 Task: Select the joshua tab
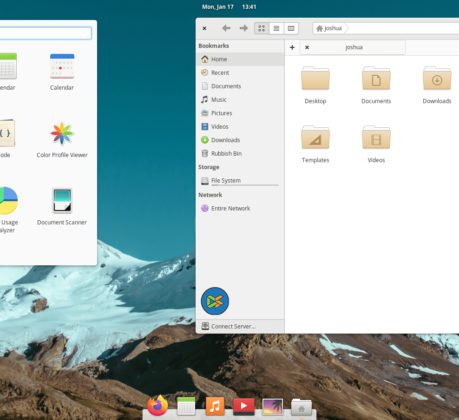click(x=354, y=47)
